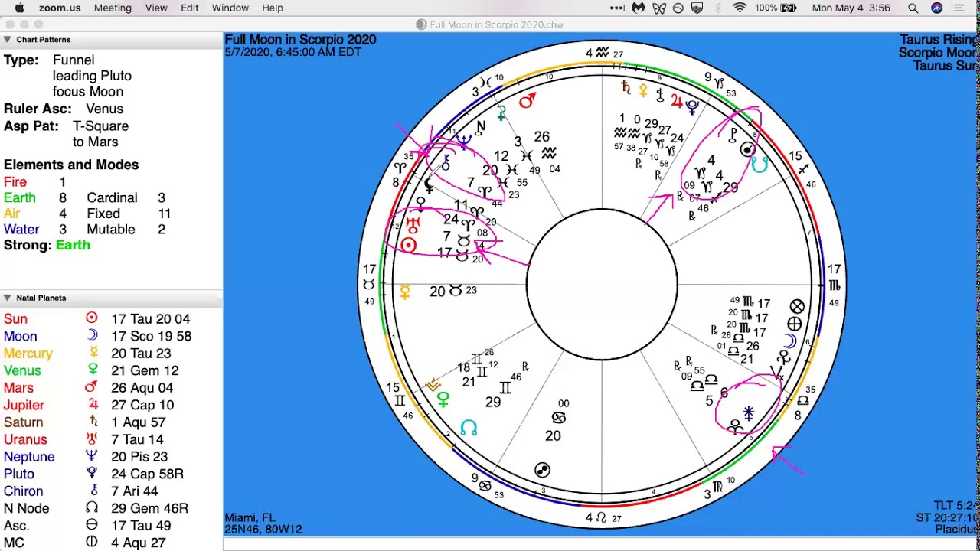Viewport: 980px width, 551px height.
Task: Launch Siri from the menu bar
Action: tap(937, 8)
